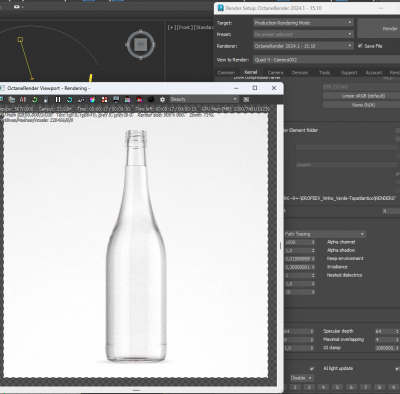Viewport: 400px width, 394px height.
Task: Switch to the Kernel tab
Action: [251, 72]
